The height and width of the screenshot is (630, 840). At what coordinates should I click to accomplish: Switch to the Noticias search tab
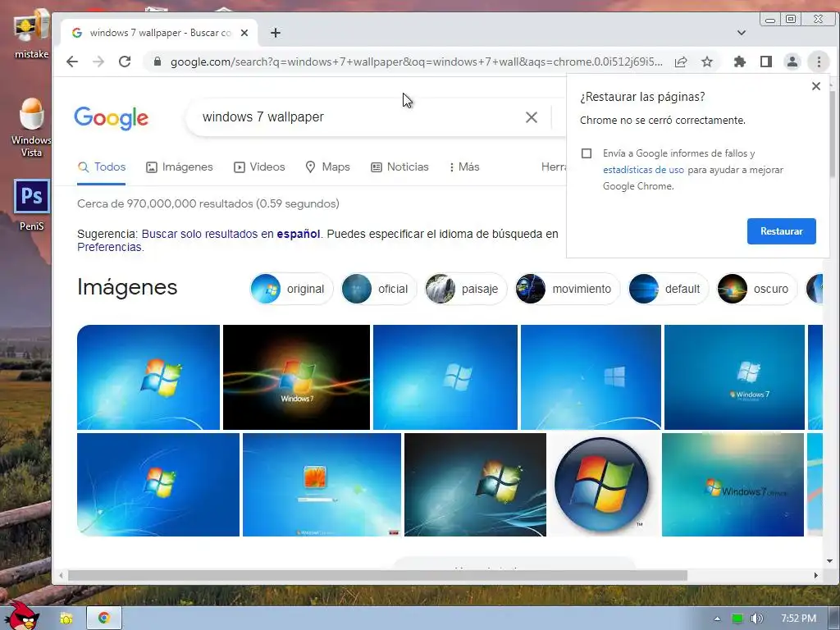[399, 167]
